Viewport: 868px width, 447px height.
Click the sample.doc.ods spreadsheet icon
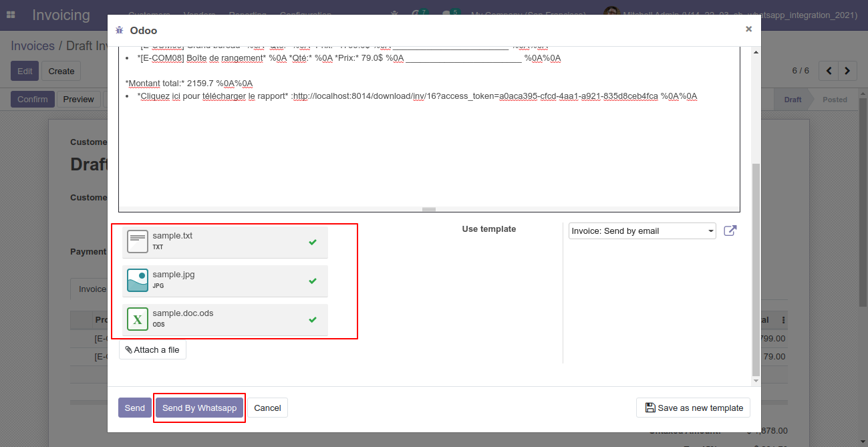coord(138,319)
